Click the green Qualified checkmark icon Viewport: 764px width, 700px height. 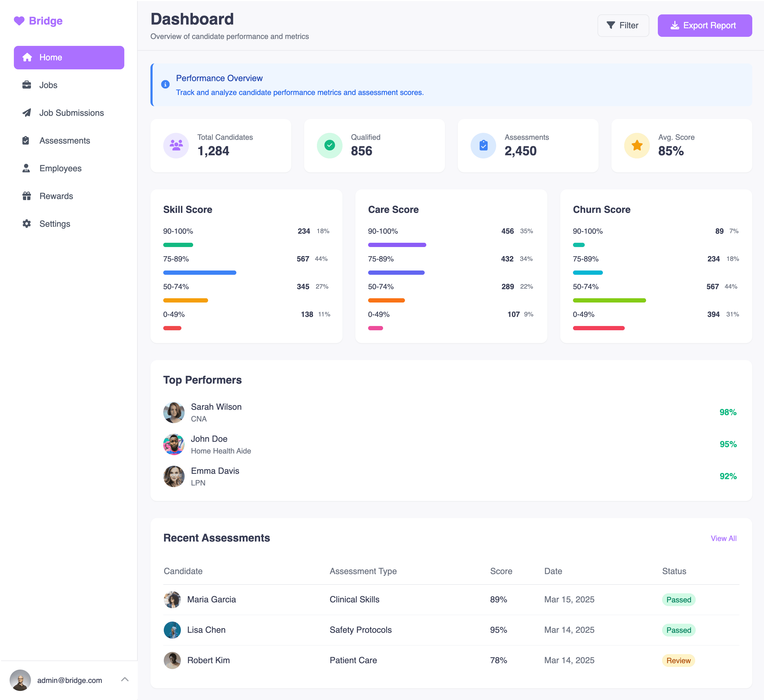click(x=329, y=146)
